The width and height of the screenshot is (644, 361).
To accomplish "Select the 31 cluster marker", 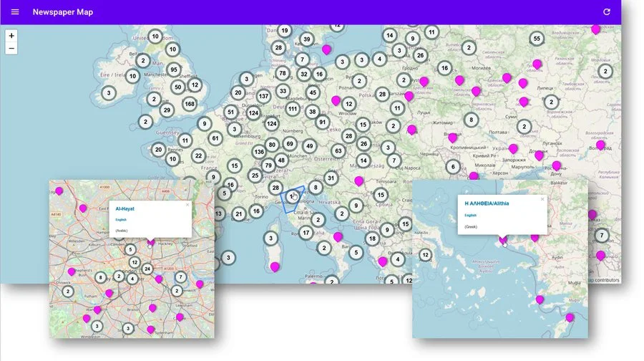I will point(331,178).
